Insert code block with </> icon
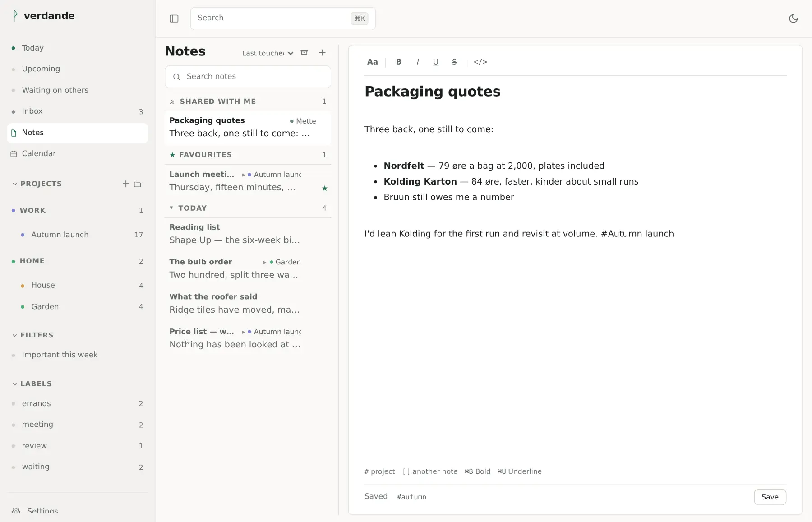 point(480,62)
